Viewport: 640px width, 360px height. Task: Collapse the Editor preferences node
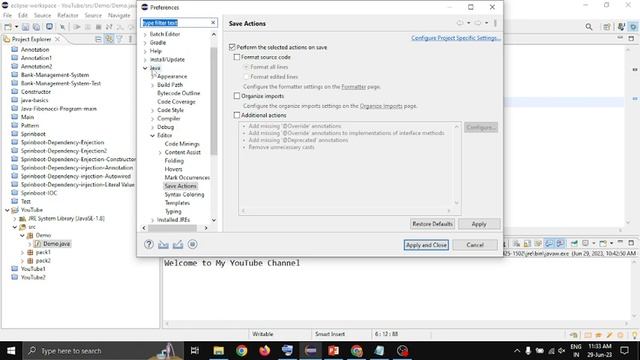click(153, 136)
